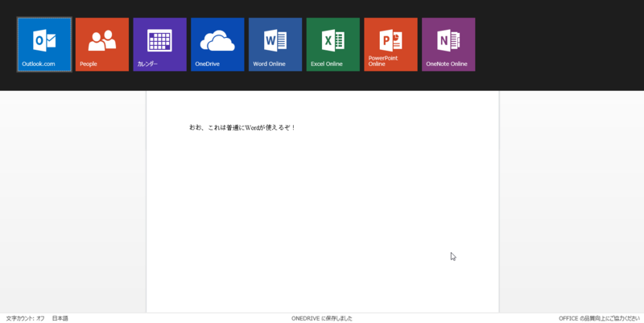Toggle 文字カウント: オフ in status bar

[x=26, y=318]
